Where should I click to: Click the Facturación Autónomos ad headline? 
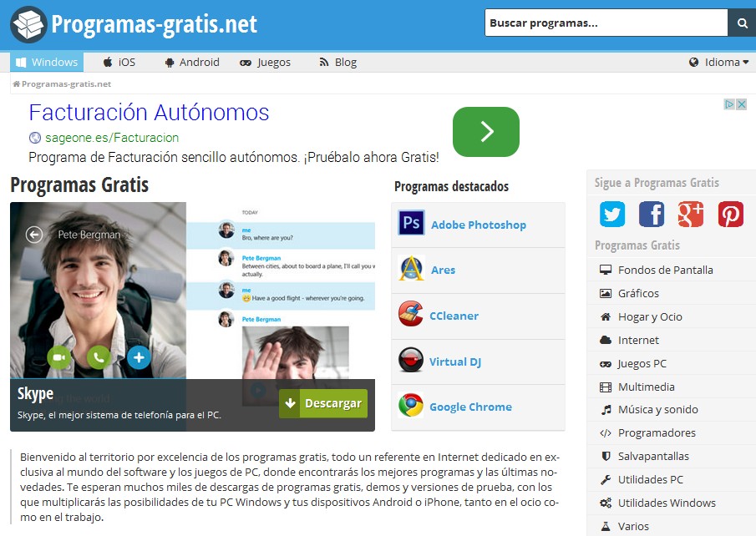[x=149, y=113]
